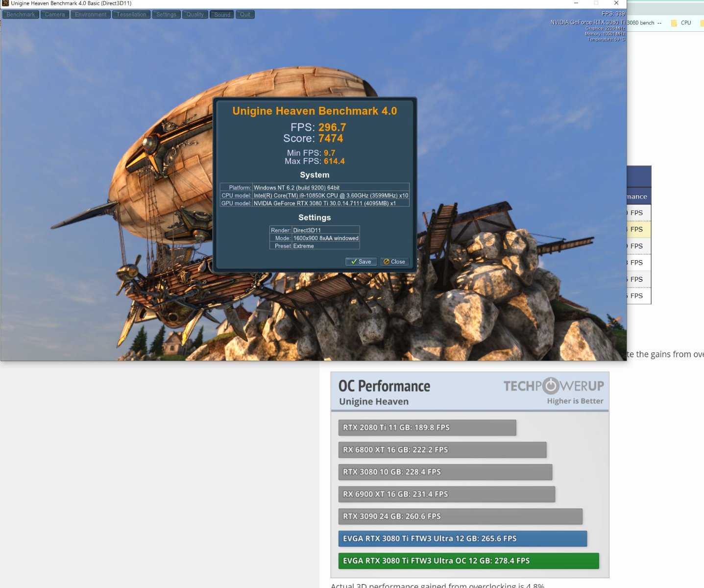
Task: Select the NVIDIA GeForce RTX 3080 Ti GPU row
Action: point(315,203)
